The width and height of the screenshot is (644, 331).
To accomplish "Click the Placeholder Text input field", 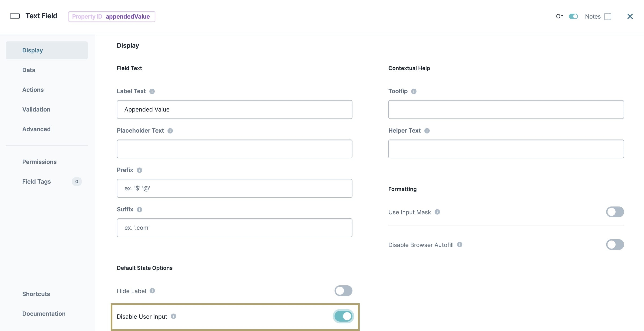I will click(234, 149).
